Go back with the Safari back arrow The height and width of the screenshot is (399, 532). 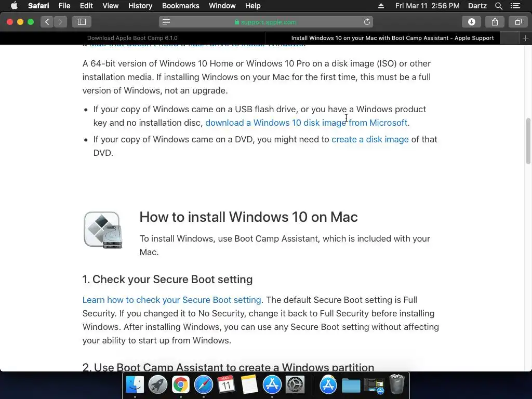47,22
